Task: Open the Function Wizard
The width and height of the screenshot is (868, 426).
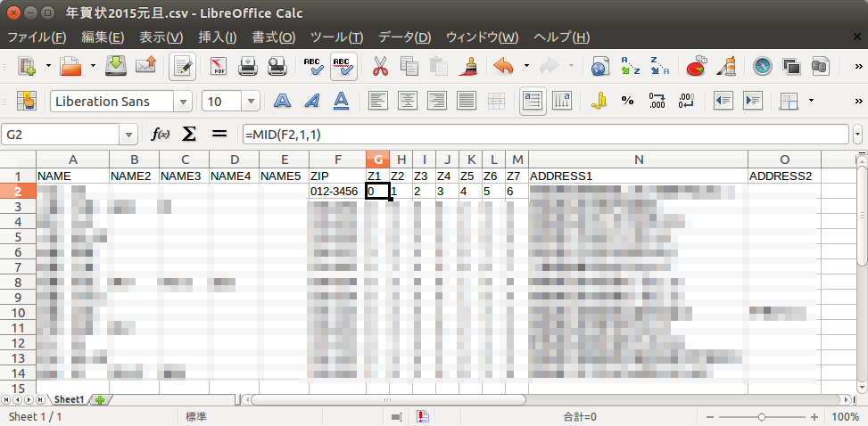Action: 161,135
